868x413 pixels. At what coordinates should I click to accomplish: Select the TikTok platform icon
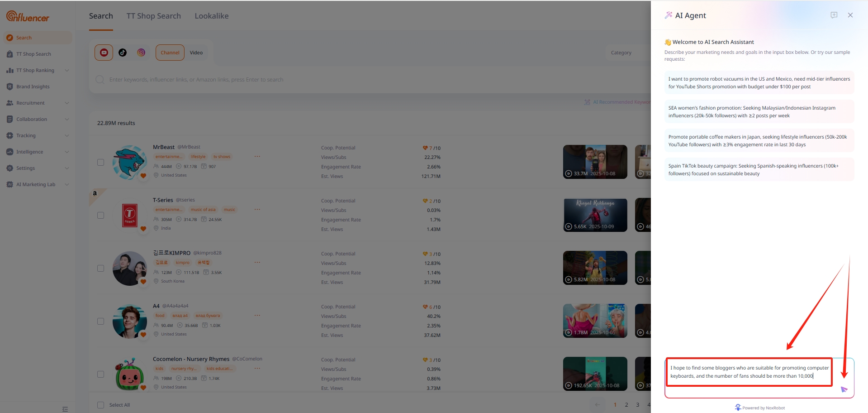pos(123,53)
